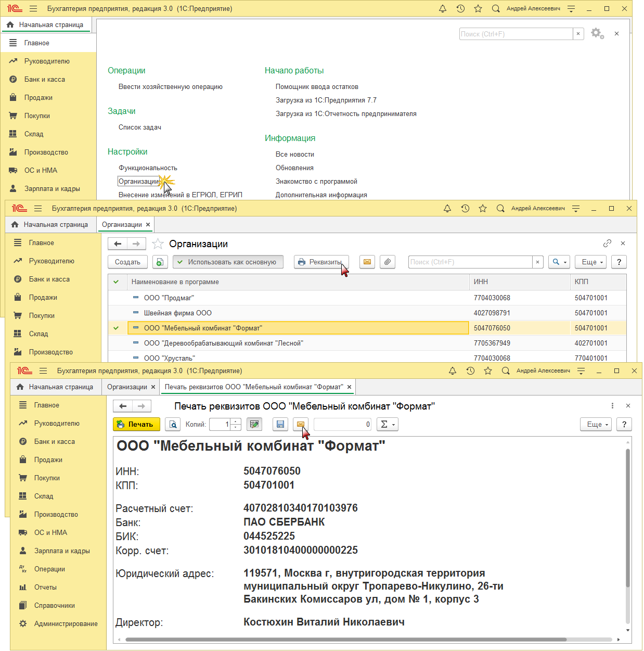
Task: Open Администрирование in the front sidebar
Action: pyautogui.click(x=66, y=623)
